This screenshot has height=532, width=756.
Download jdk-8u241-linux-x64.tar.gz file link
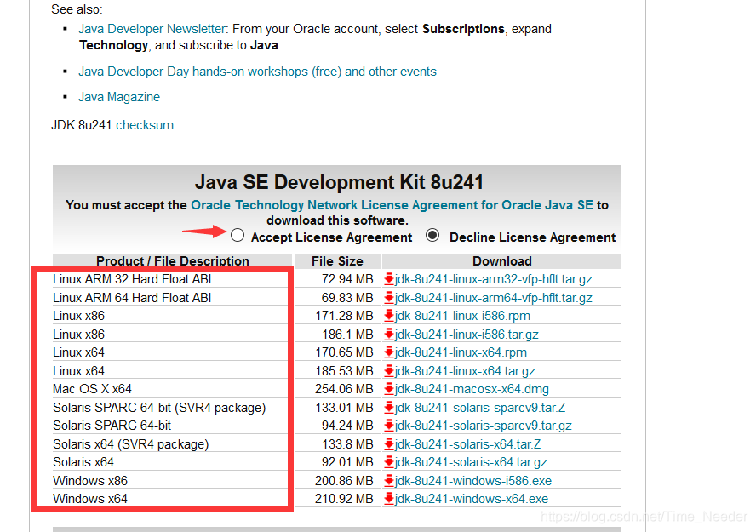point(465,371)
